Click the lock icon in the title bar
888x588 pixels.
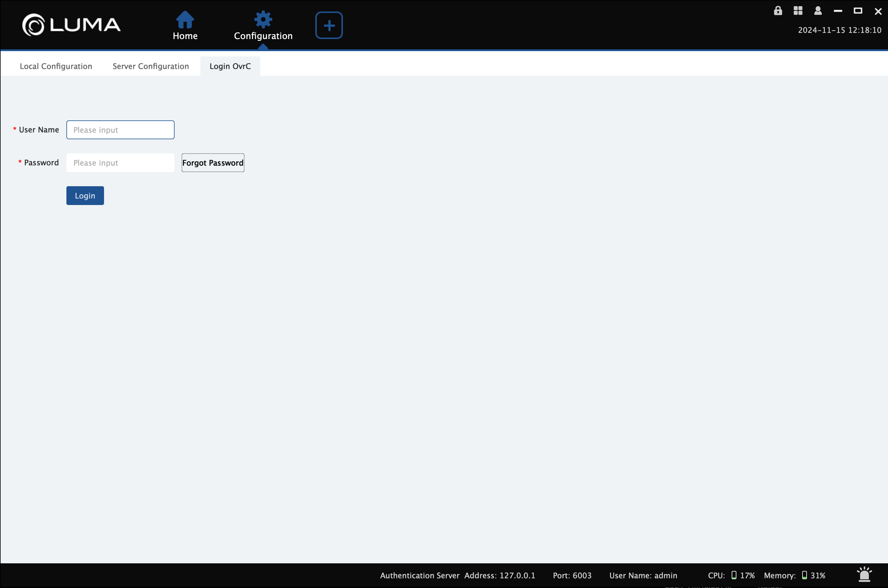point(778,11)
